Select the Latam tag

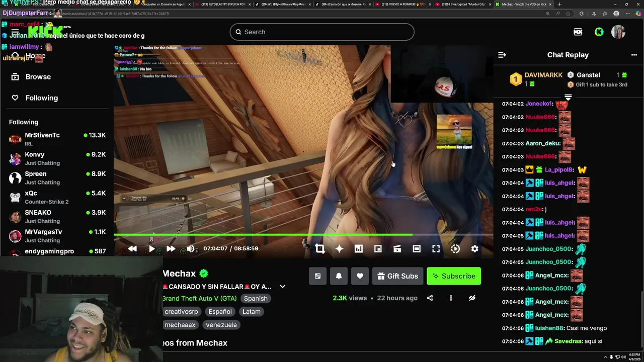coord(252,312)
